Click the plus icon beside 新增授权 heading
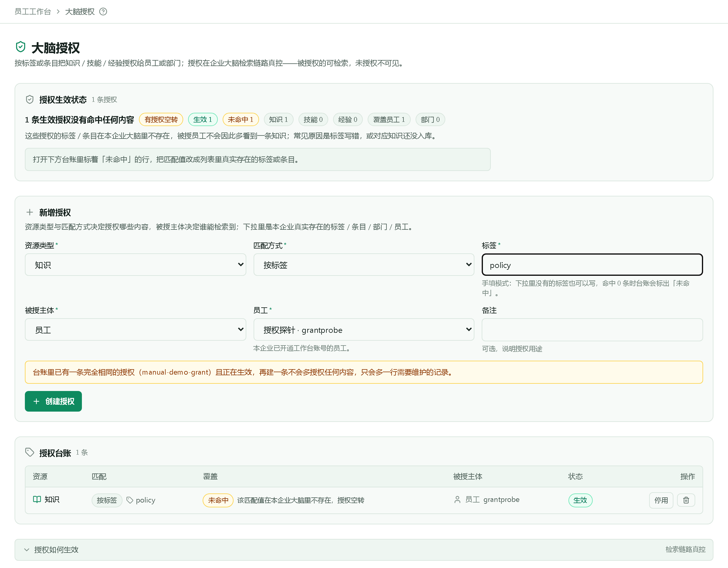This screenshot has height=568, width=728. click(x=30, y=212)
